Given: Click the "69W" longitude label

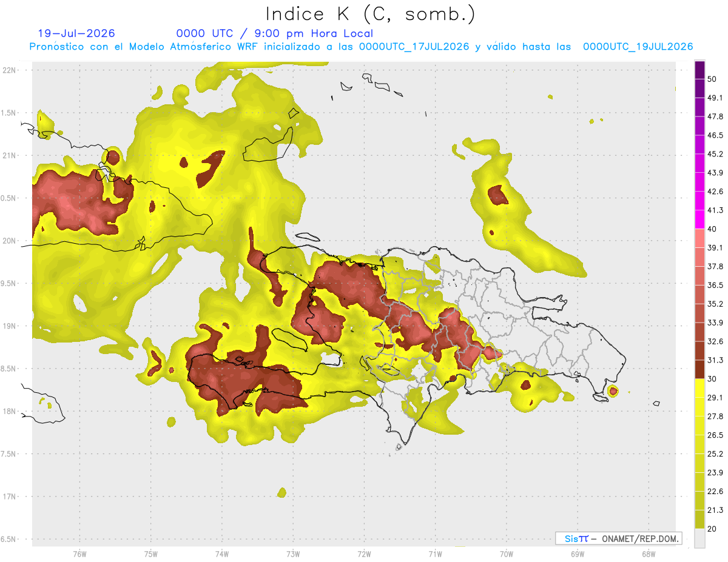Looking at the screenshot, I should [x=578, y=554].
